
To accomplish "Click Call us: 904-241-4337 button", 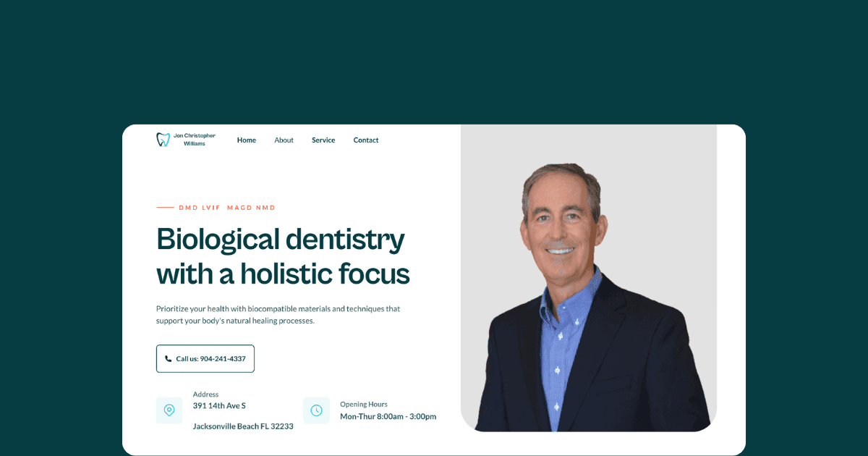I will 205,359.
